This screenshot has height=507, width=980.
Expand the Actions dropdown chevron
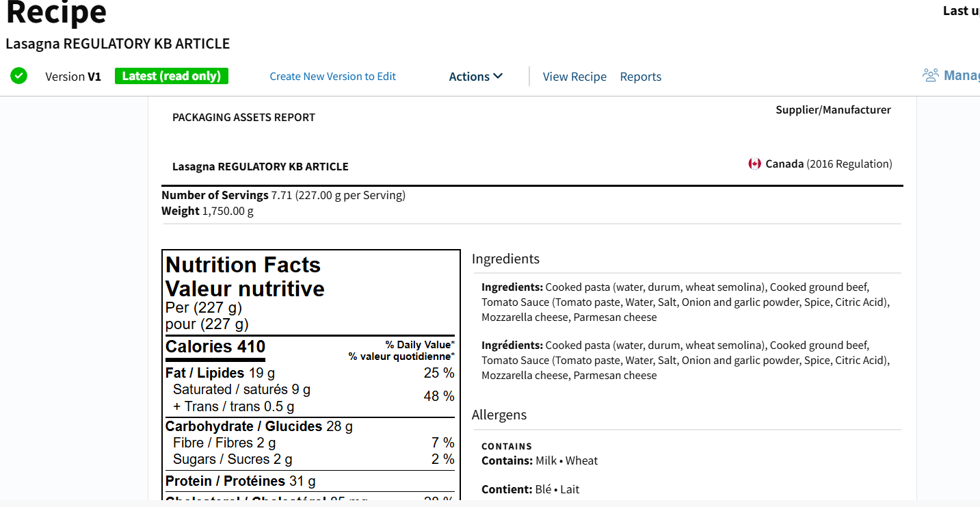(499, 77)
